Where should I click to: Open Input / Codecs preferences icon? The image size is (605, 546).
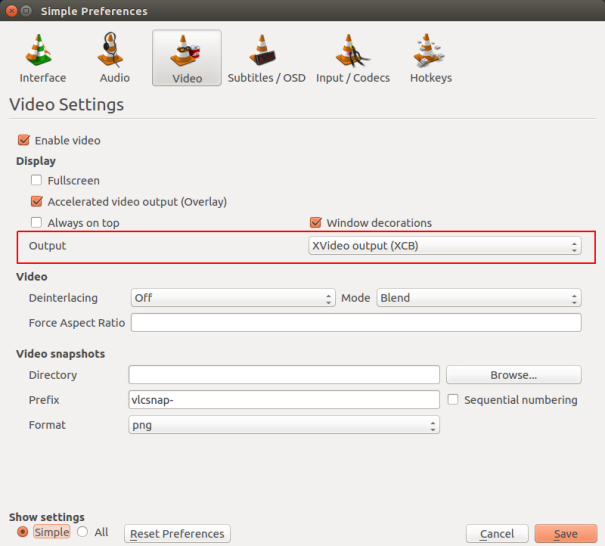click(x=352, y=50)
